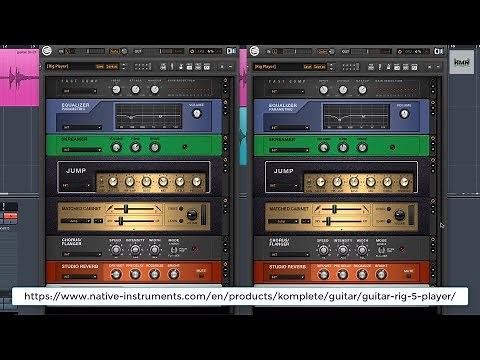Screen dimensions: 480x360
Task: Open preset dropdown of left Fast Comp
Action: tap(80, 91)
